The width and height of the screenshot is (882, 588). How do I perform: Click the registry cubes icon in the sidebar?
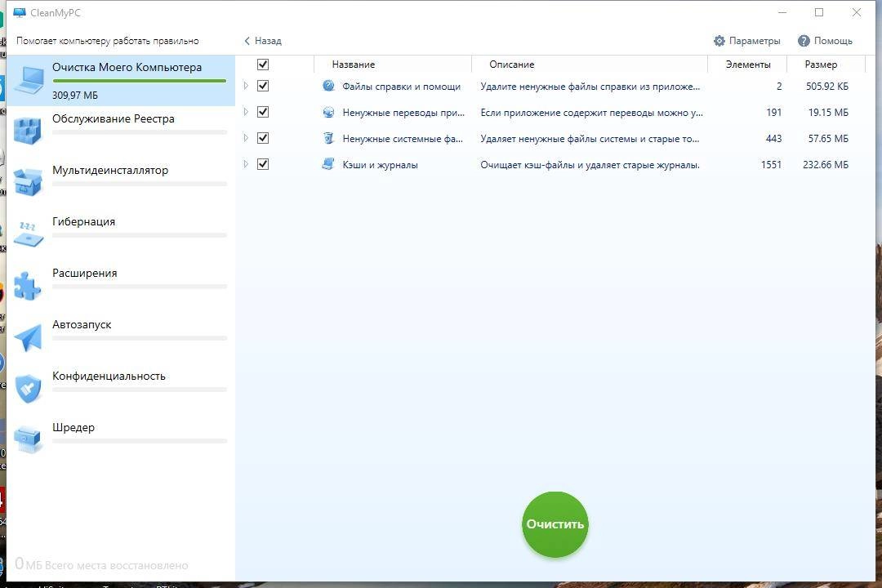pyautogui.click(x=28, y=131)
